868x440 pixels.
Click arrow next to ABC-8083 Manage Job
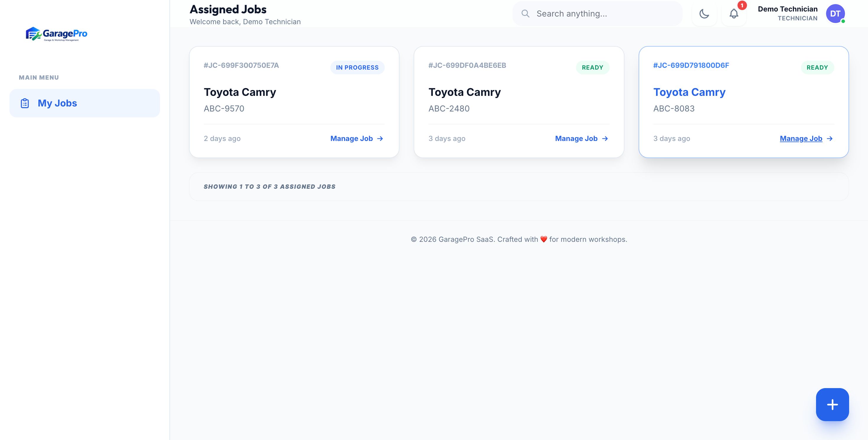[830, 139]
